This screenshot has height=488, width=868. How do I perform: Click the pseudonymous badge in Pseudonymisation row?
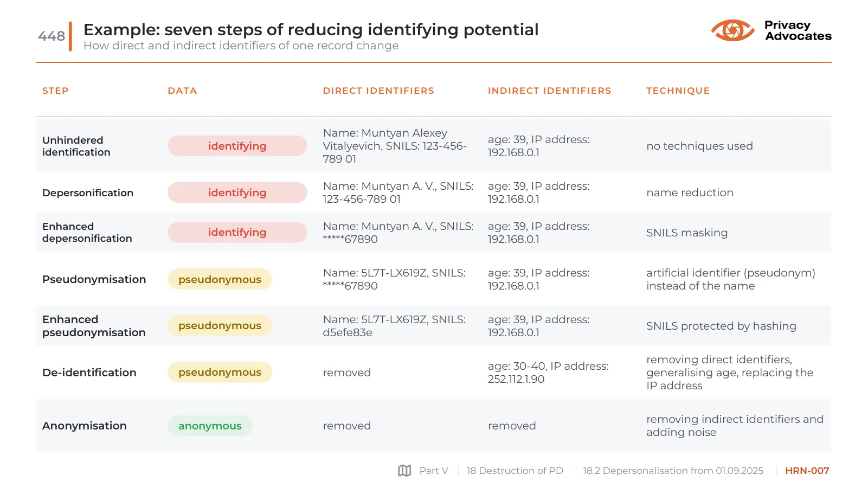(x=220, y=279)
